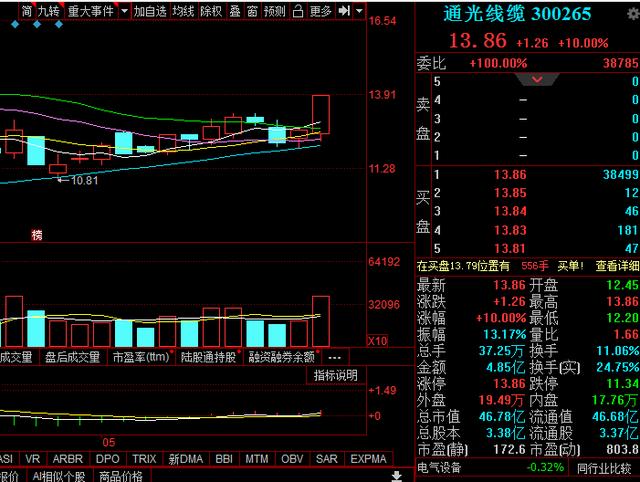Open the 商品价格 bottom tab

pyautogui.click(x=121, y=476)
